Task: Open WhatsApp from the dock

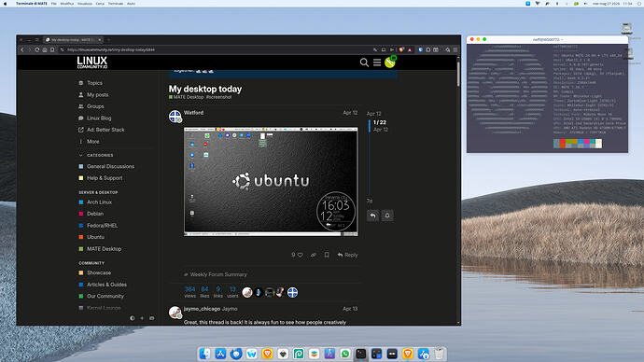Action: pos(345,354)
